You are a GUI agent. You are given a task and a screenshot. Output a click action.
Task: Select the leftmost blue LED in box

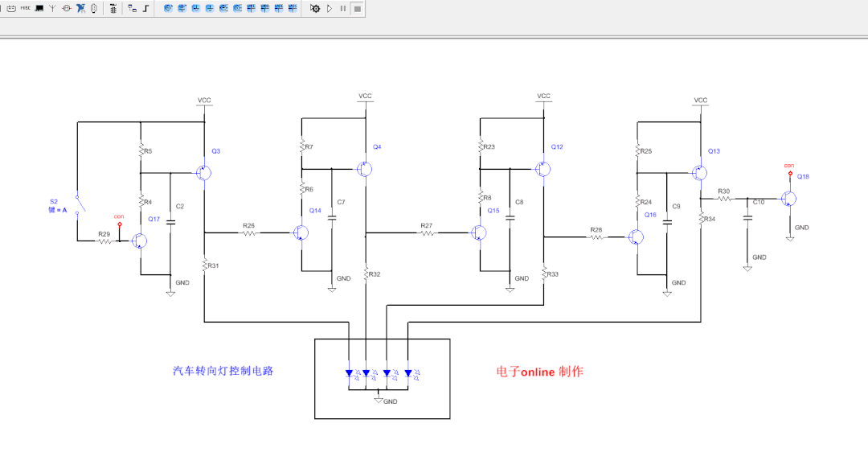(x=349, y=373)
